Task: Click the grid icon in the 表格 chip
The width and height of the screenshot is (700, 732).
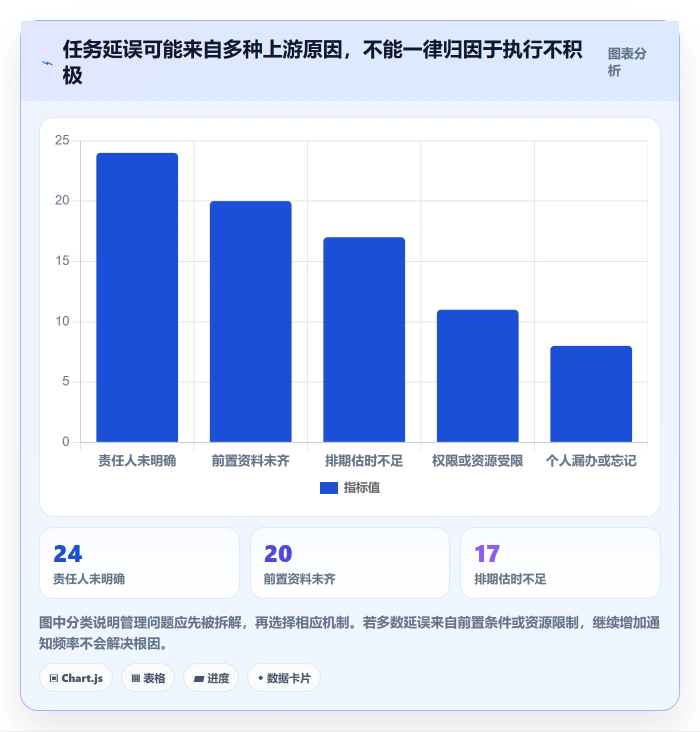Action: coord(135,678)
